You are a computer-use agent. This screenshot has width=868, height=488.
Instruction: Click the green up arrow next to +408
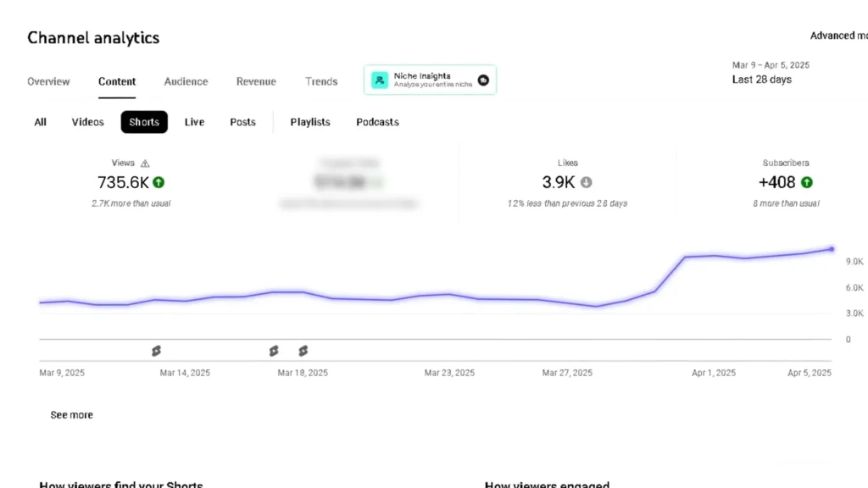click(806, 182)
